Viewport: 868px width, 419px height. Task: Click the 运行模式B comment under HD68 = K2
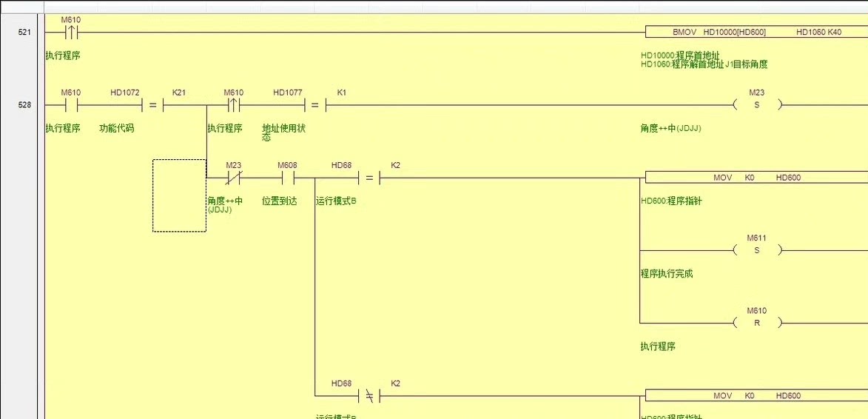(x=336, y=201)
